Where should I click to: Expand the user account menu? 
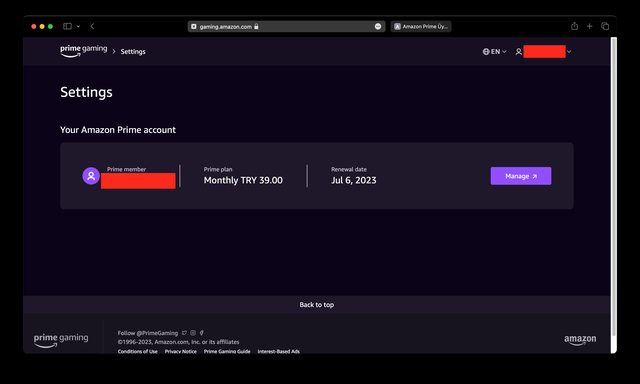click(543, 51)
